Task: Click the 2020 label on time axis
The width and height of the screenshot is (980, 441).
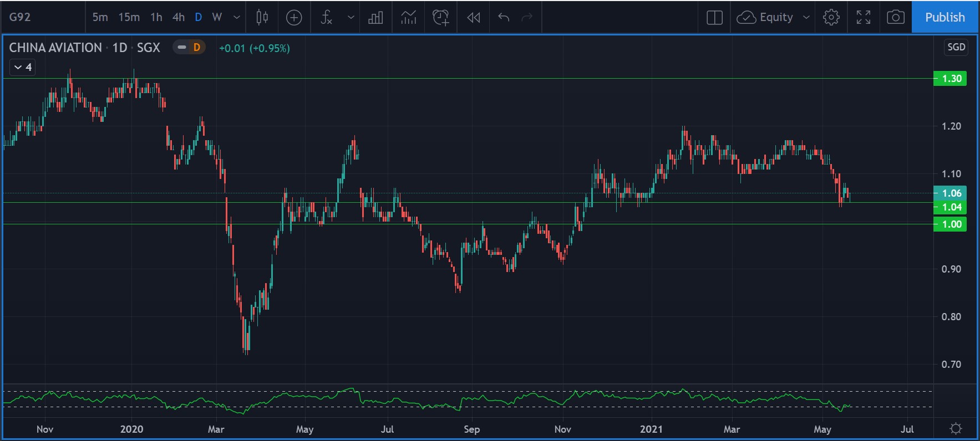Action: pos(131,429)
